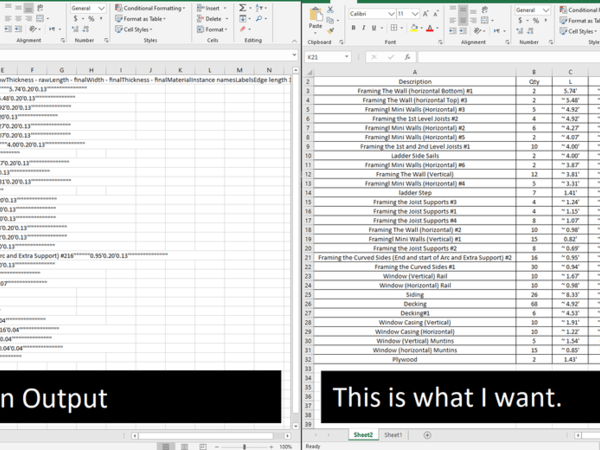Open the font size dropdown showing 11
This screenshot has height=450, width=600.
coord(404,15)
